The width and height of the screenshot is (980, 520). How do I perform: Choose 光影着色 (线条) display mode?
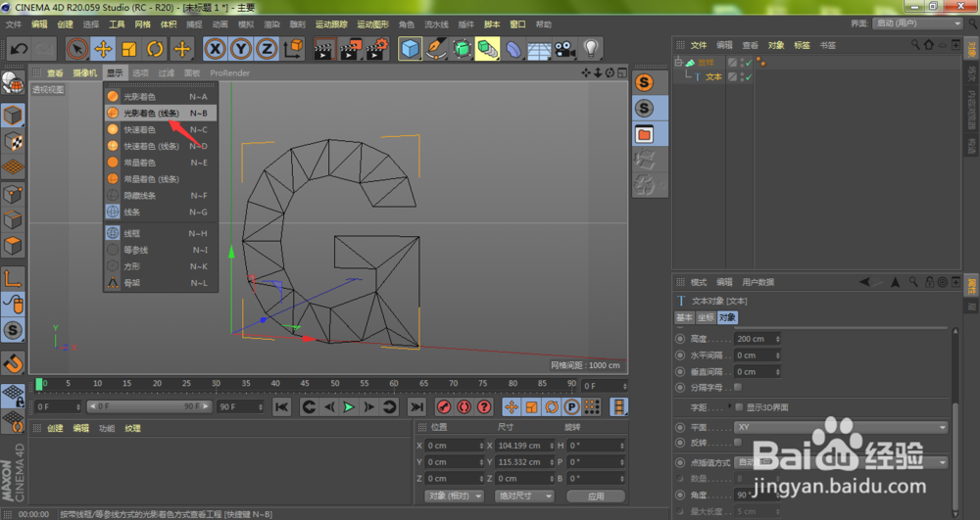(x=161, y=113)
